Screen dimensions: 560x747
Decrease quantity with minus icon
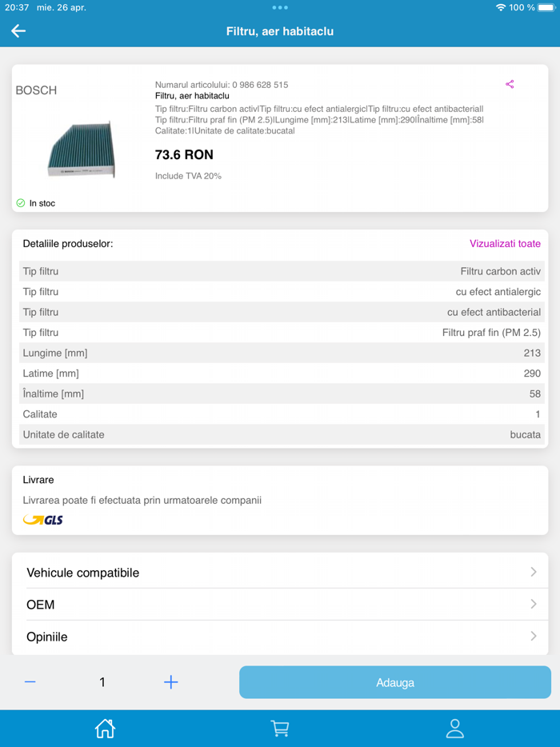[30, 682]
